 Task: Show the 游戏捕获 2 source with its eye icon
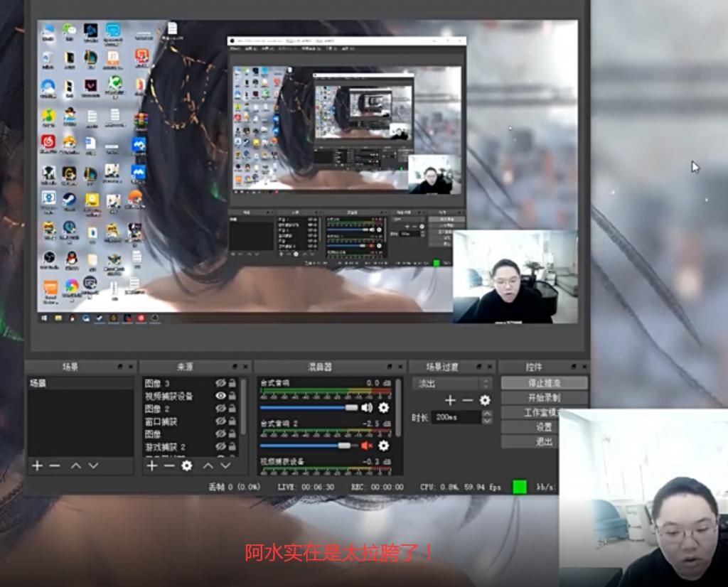tap(220, 446)
